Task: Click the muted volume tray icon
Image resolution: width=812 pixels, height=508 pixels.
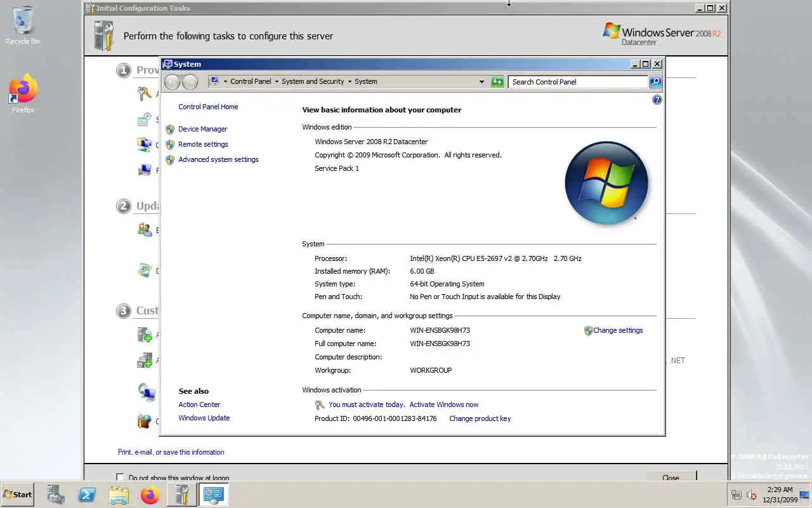Action: click(752, 495)
